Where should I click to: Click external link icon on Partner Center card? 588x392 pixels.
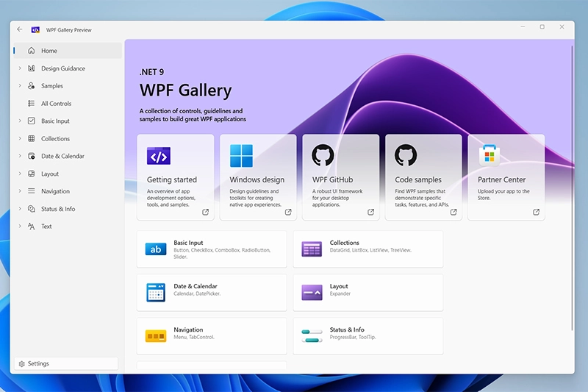(537, 212)
